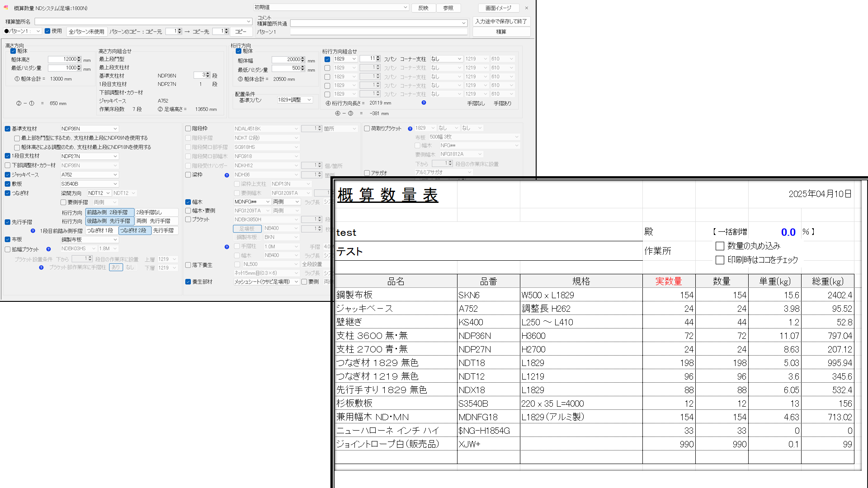
Task: Click help icon beside ブラケット部作業床に手摺柱
Action: 41,267
